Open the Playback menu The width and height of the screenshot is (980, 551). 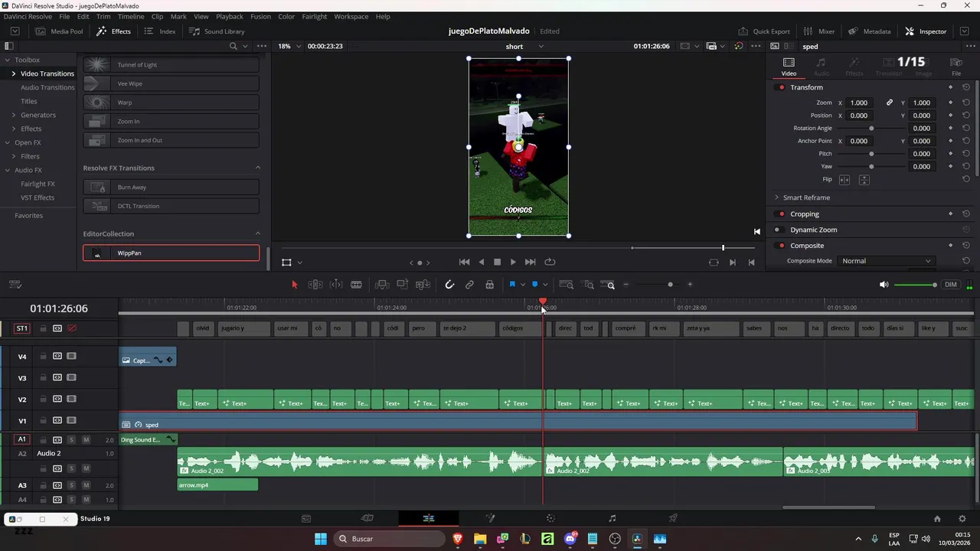[230, 16]
